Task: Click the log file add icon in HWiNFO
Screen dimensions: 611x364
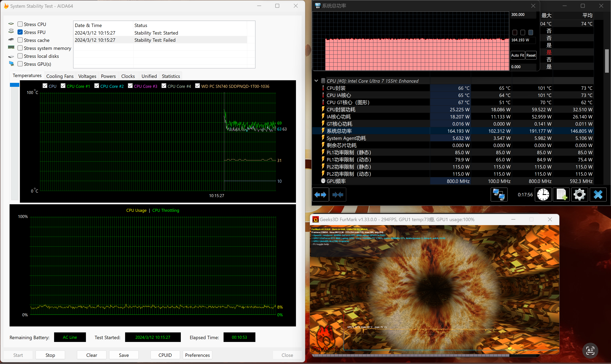Action: (x=561, y=195)
